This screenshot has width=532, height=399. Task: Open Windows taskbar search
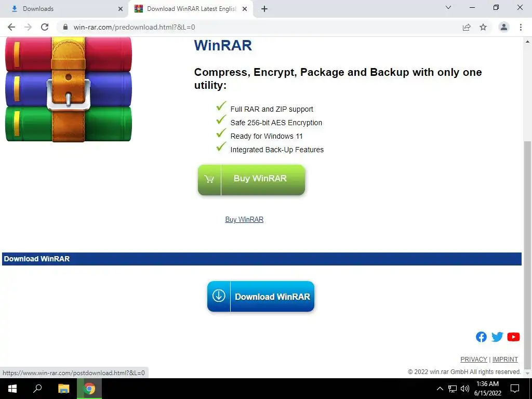point(37,389)
